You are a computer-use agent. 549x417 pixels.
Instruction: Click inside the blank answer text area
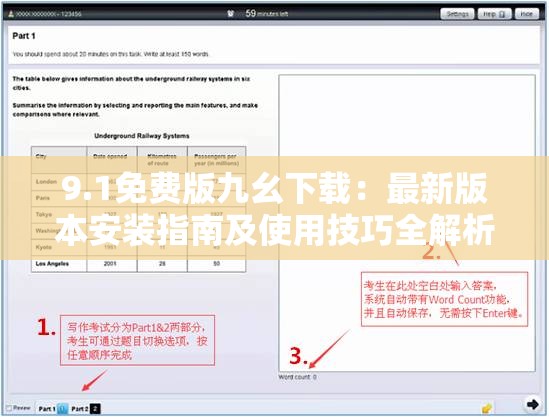407,223
